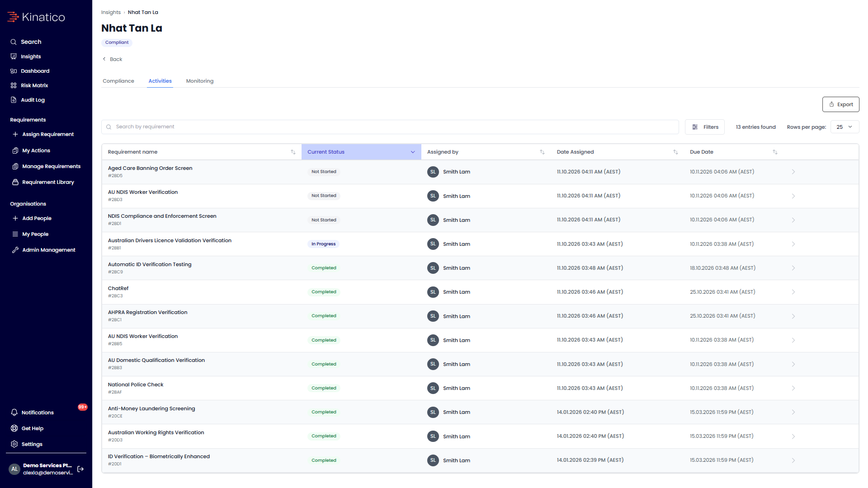
Task: Open ChatRef row chevron arrow
Action: coord(793,292)
